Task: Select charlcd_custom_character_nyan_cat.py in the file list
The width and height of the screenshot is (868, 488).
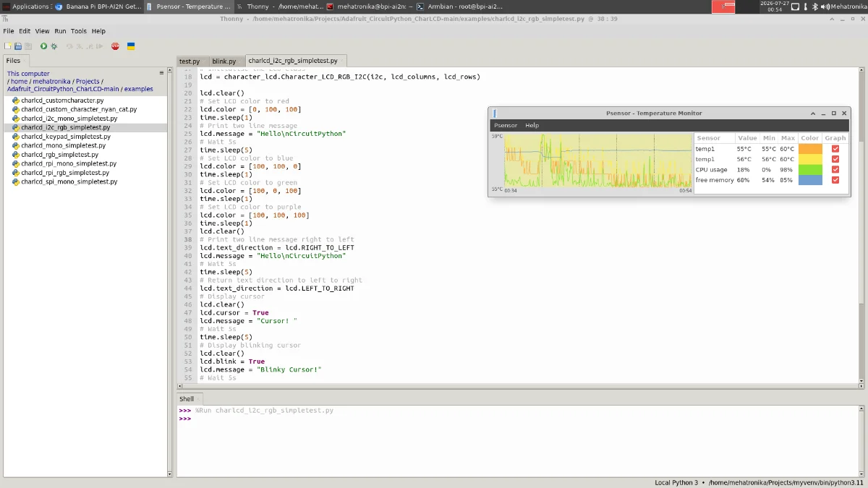Action: pyautogui.click(x=79, y=109)
